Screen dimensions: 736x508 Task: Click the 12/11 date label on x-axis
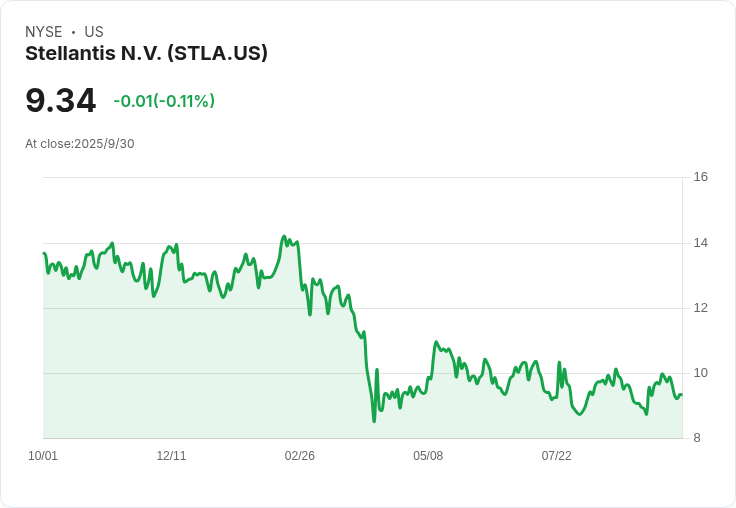[171, 456]
